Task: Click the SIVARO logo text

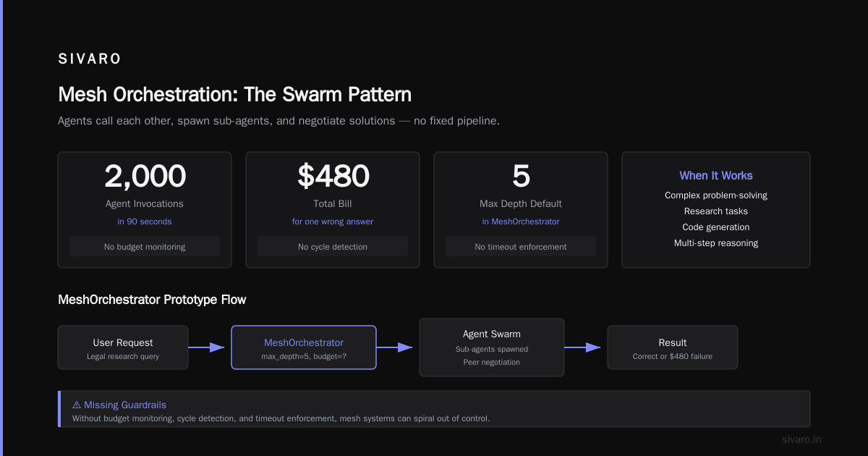Action: 90,59
